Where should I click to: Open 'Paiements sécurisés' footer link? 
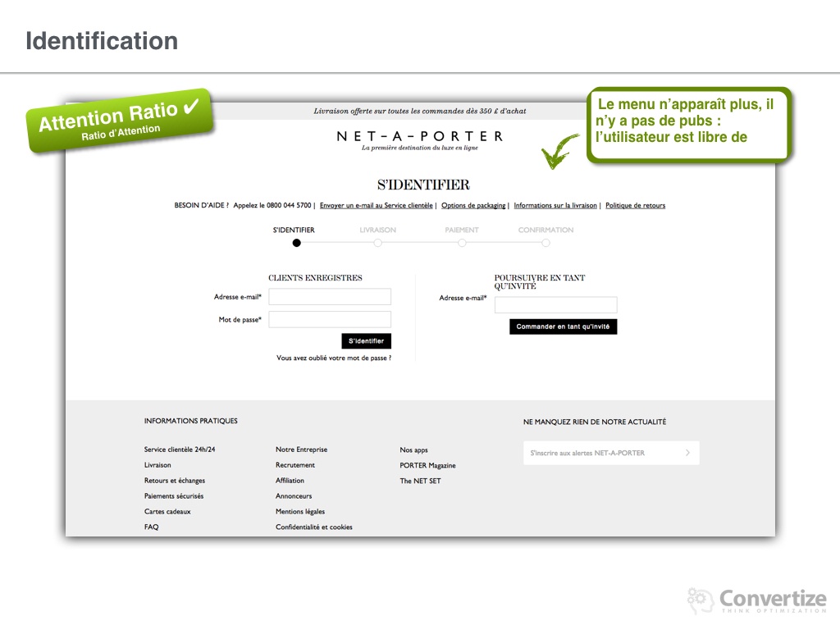[174, 496]
